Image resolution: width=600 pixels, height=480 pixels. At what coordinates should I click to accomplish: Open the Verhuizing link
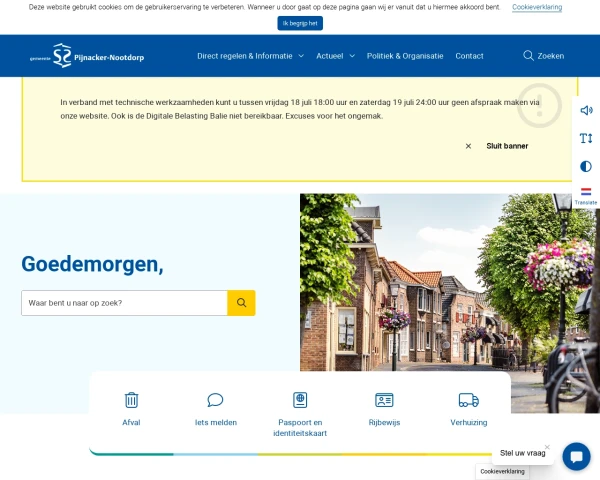click(469, 423)
